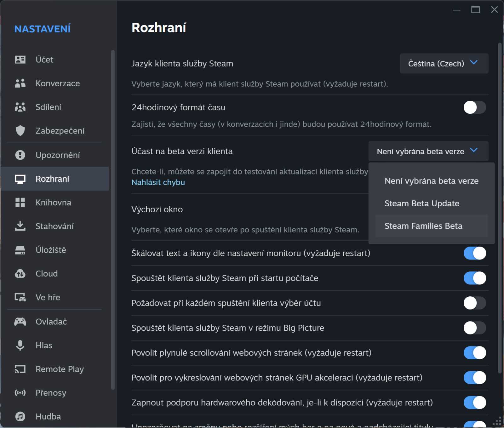The image size is (504, 428).
Task: Select the Steam Families Beta option
Action: tap(432, 226)
